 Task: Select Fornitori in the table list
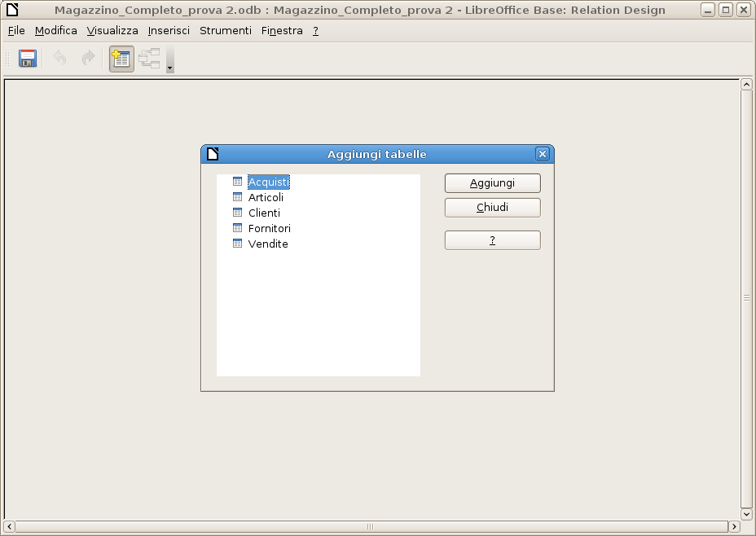point(269,228)
